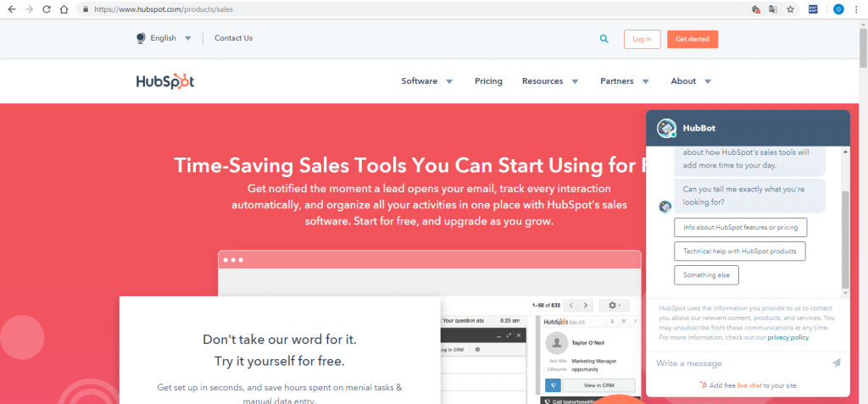Screen dimensions: 868x404
Task: Click the browser forward arrow
Action: coord(30,9)
